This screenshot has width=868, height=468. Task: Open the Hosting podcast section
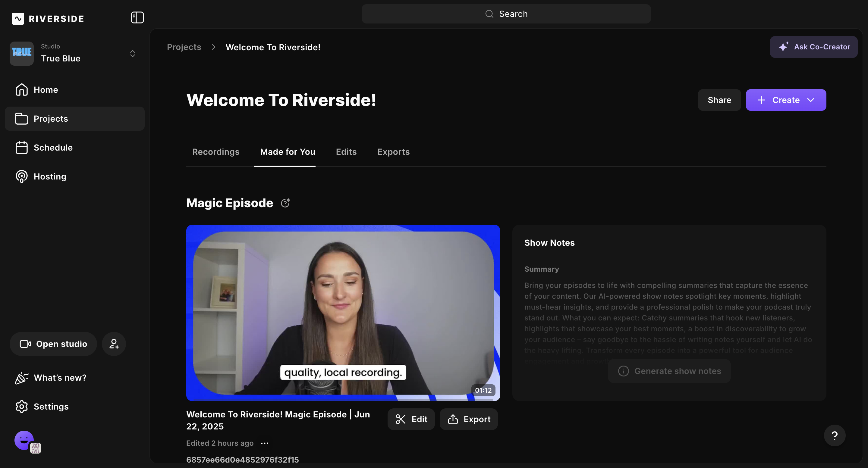50,176
